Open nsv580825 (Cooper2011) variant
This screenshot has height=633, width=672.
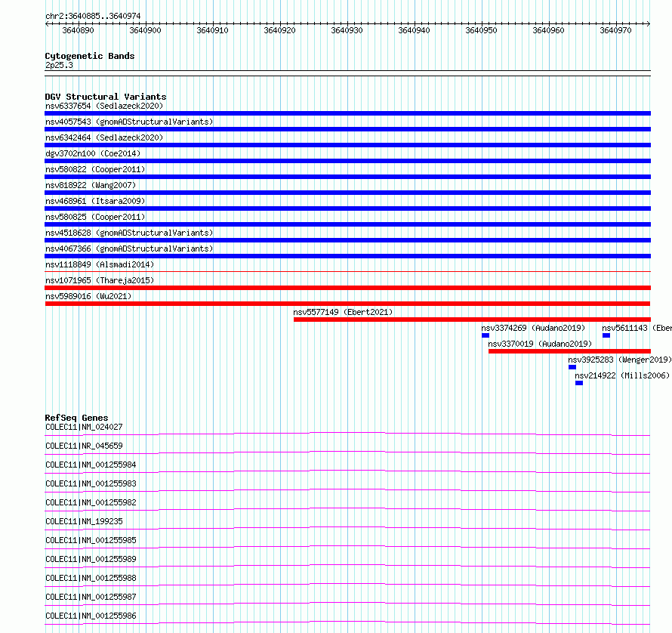point(95,217)
